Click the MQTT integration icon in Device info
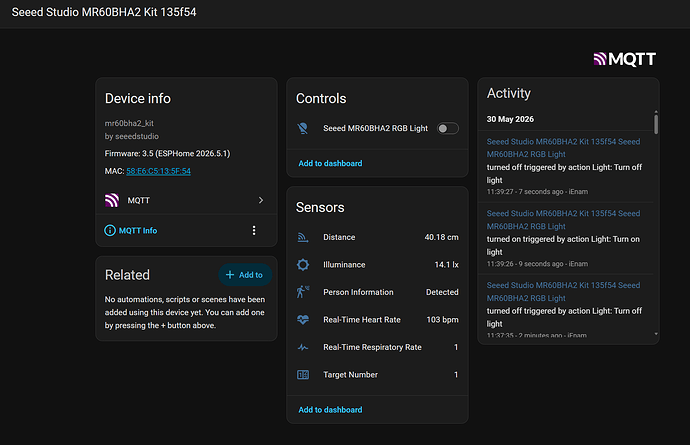This screenshot has height=445, width=690. (x=112, y=200)
